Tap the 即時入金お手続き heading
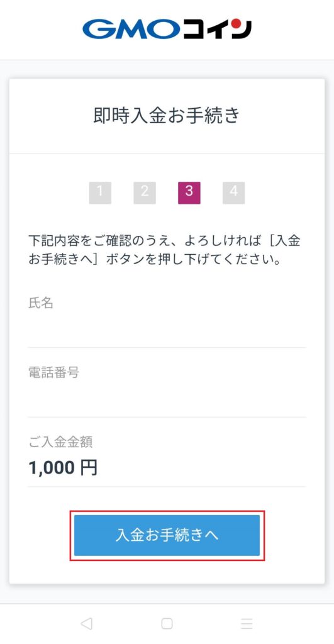The height and width of the screenshot is (644, 334). tap(167, 116)
